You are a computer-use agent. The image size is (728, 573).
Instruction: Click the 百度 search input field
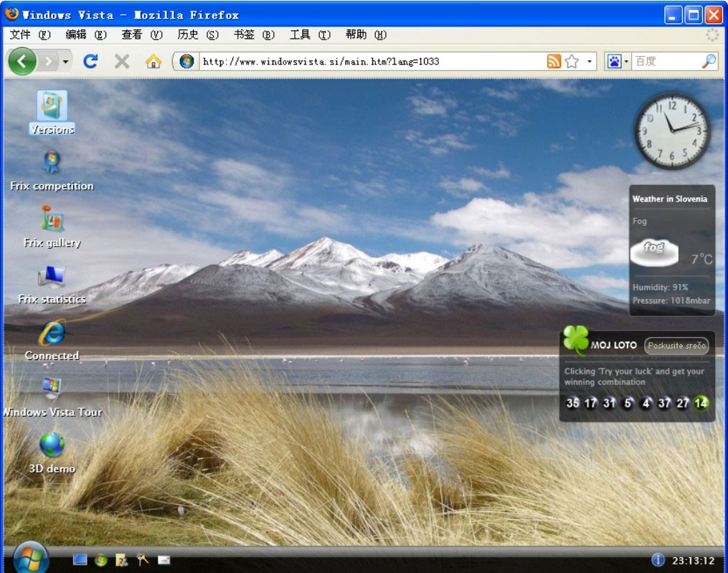[666, 61]
